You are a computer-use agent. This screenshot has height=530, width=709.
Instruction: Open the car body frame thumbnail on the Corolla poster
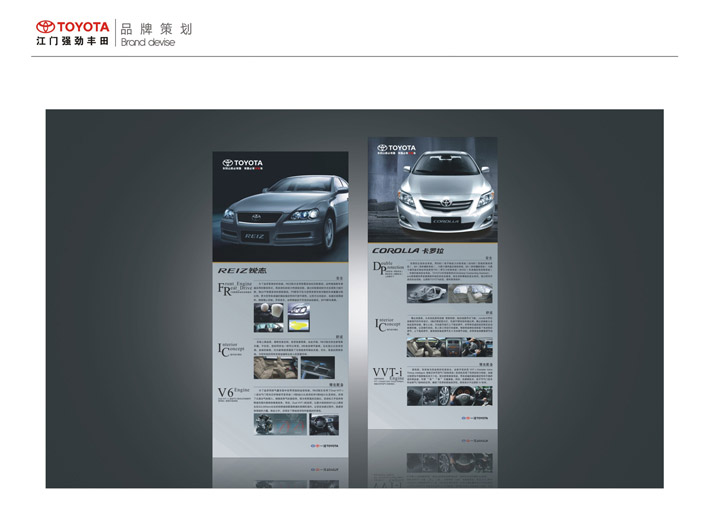point(427,293)
